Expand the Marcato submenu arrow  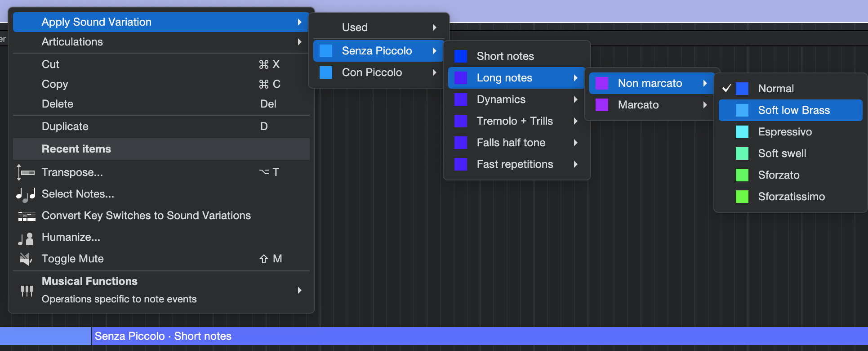[x=705, y=105]
